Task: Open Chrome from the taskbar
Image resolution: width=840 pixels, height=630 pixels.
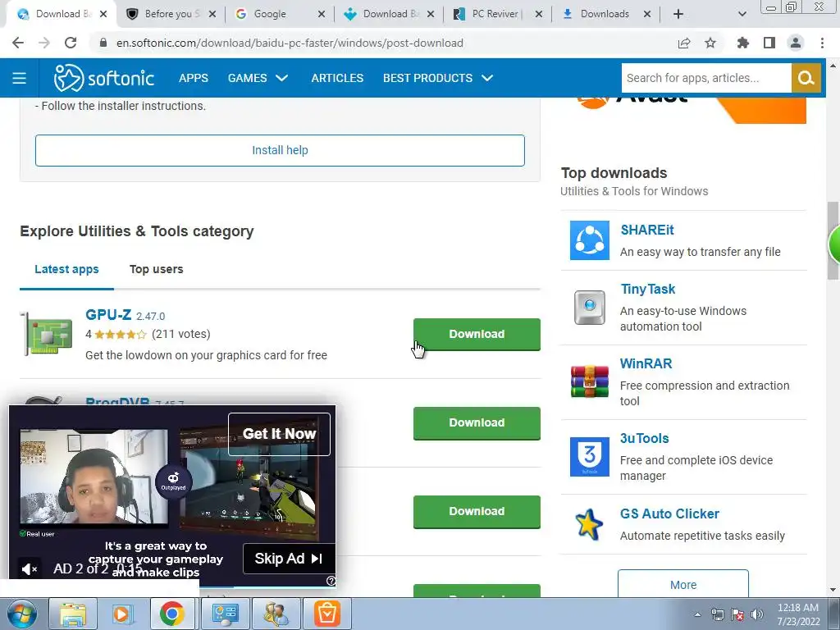Action: pyautogui.click(x=172, y=614)
